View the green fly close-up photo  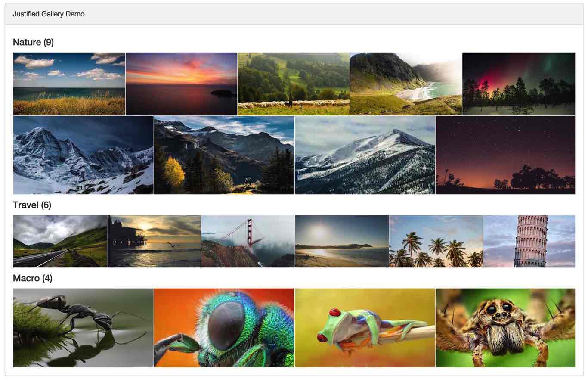pyautogui.click(x=224, y=328)
